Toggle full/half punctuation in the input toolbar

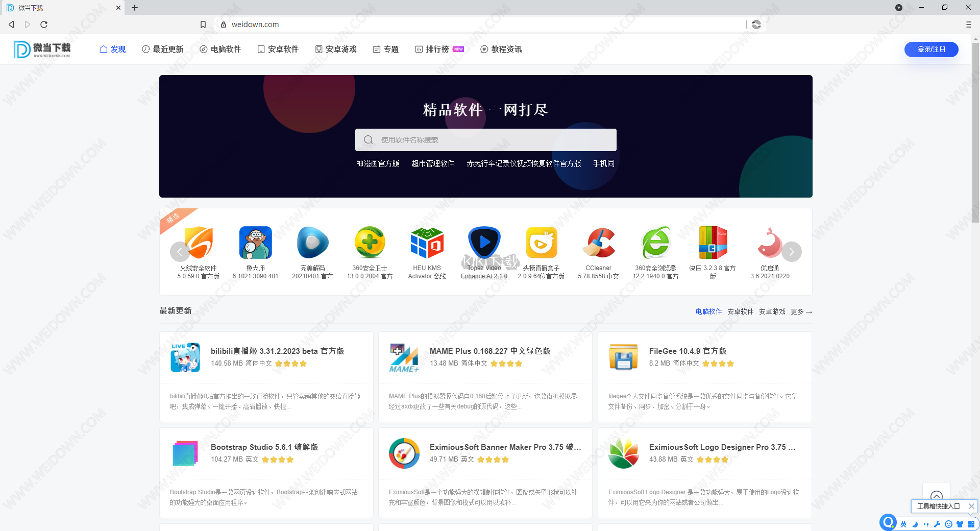point(926,524)
